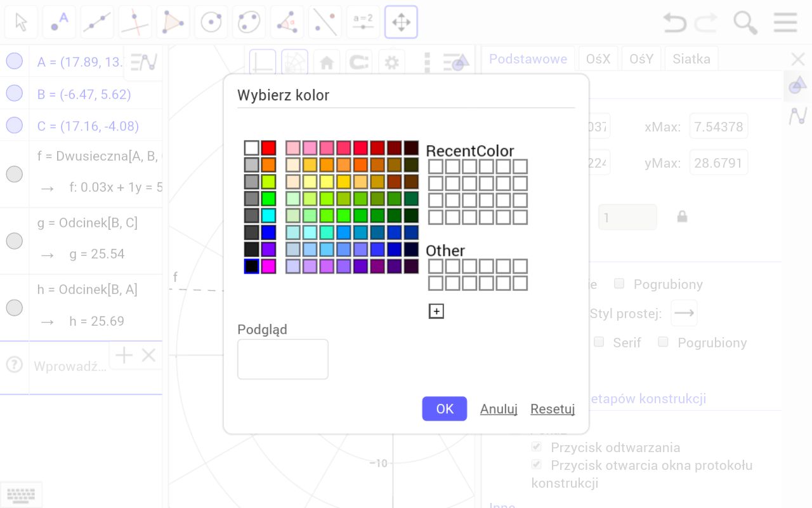The image size is (812, 508).
Task: Toggle visibility of point B
Action: click(14, 93)
